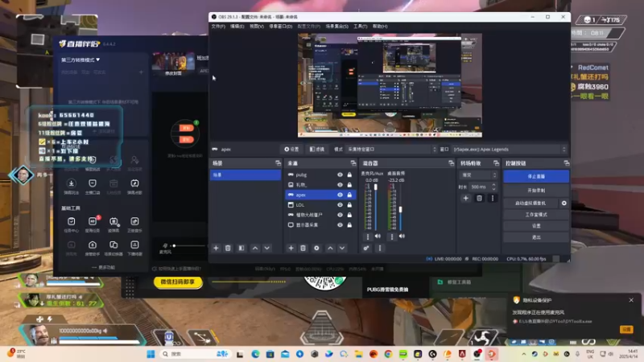This screenshot has height=362, width=644.
Task: Open virtual camera settings gear
Action: point(564,204)
